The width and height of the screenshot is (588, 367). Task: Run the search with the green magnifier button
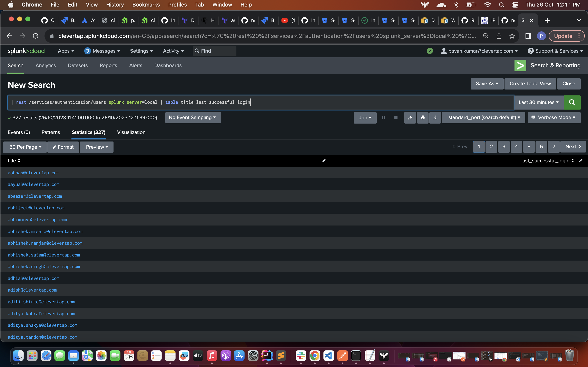[x=572, y=102]
